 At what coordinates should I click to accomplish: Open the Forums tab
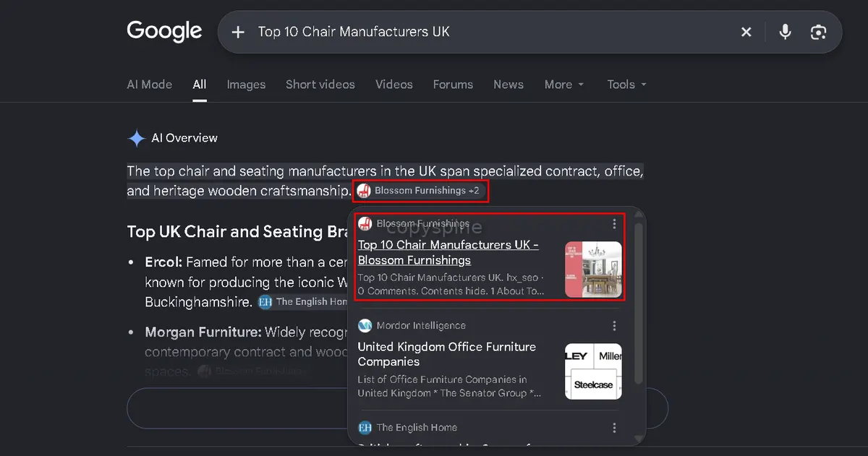pos(453,85)
